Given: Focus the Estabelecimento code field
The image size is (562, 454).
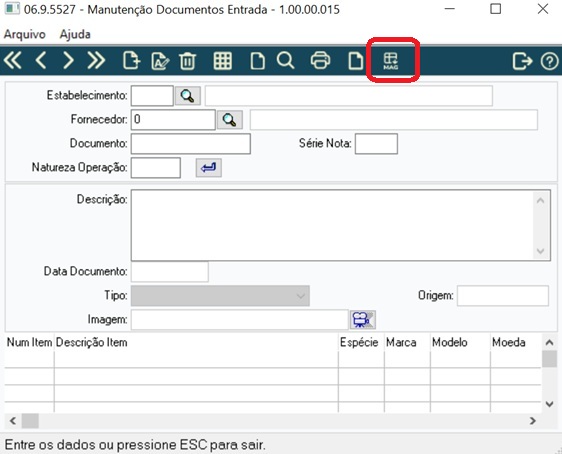Looking at the screenshot, I should [x=152, y=96].
